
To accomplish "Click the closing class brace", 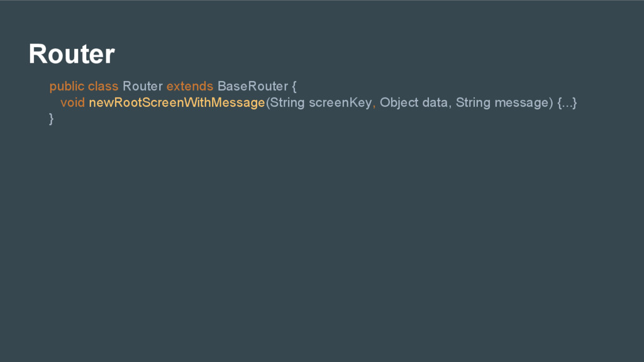I will coord(52,119).
